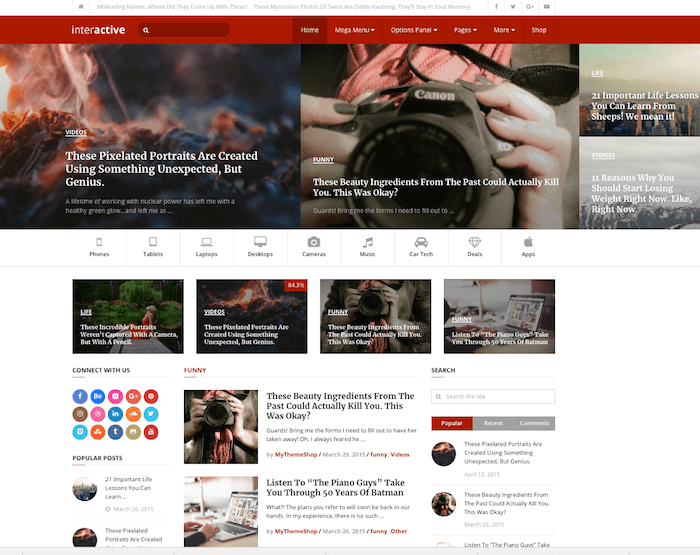This screenshot has width=700, height=555.
Task: Switch to the Comments tab
Action: click(534, 423)
